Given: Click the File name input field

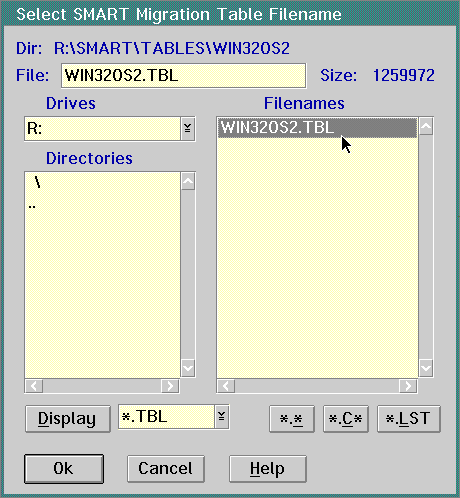Looking at the screenshot, I should coord(183,76).
